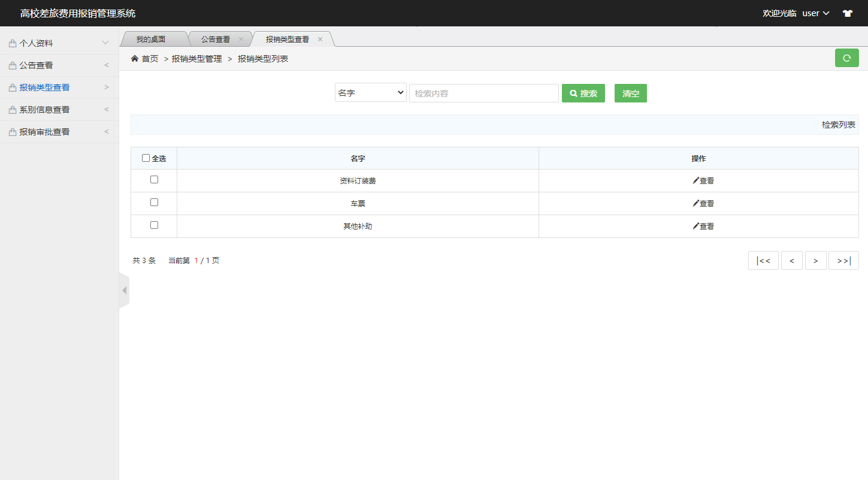Close the 报销类型查看 tab
The height and width of the screenshot is (480, 868).
tap(320, 40)
